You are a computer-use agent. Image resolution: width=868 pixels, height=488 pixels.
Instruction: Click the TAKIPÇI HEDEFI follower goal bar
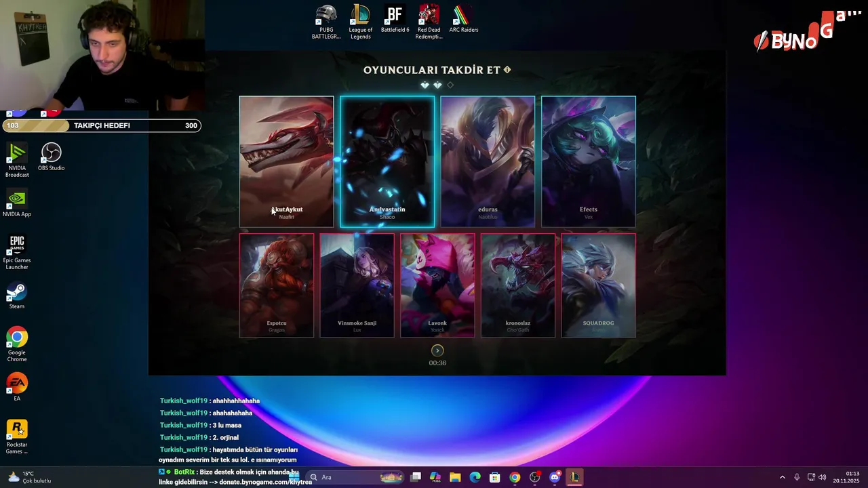coord(102,125)
